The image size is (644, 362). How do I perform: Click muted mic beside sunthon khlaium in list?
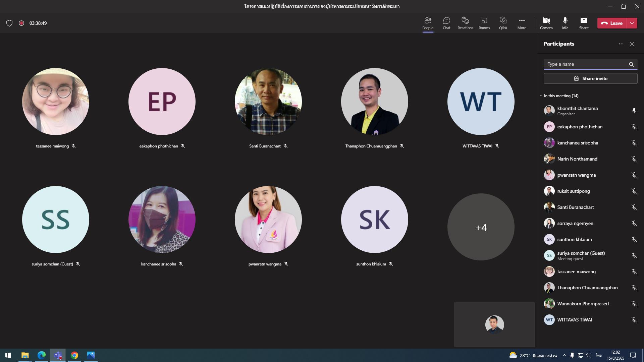coord(634,239)
